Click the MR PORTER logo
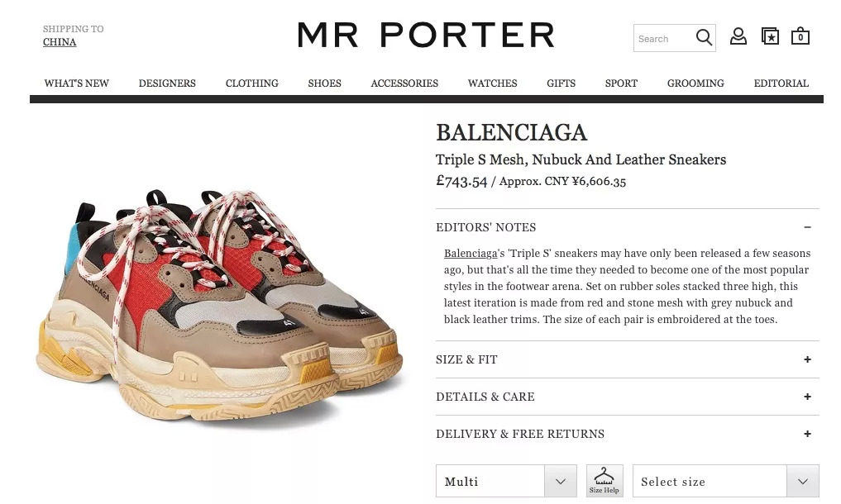Viewport: 841px width, 504px height. (426, 36)
